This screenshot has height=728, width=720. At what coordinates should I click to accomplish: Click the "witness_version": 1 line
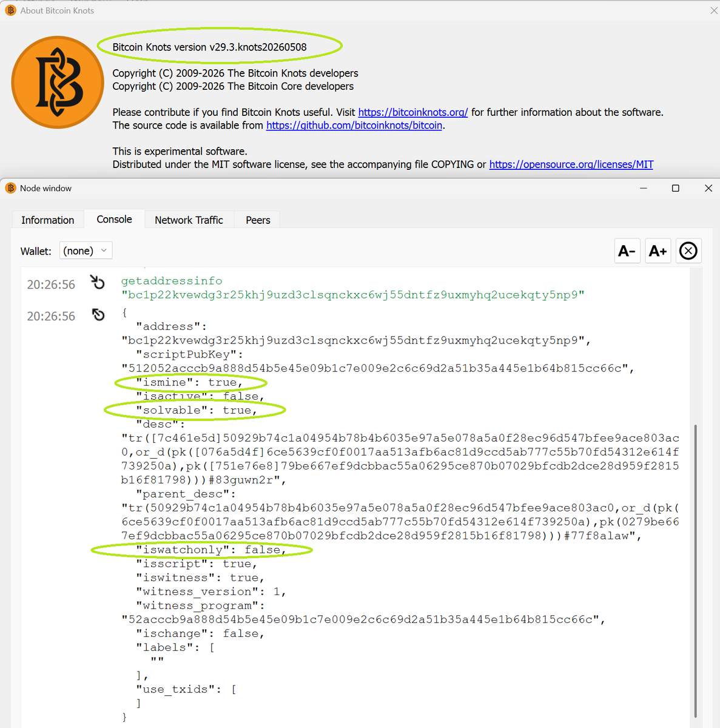coord(211,591)
